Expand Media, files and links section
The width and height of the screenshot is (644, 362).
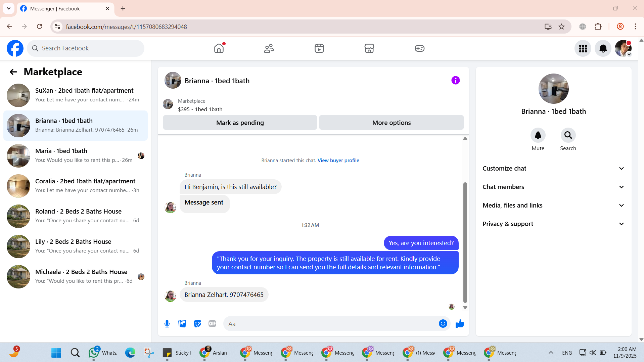coord(553,206)
